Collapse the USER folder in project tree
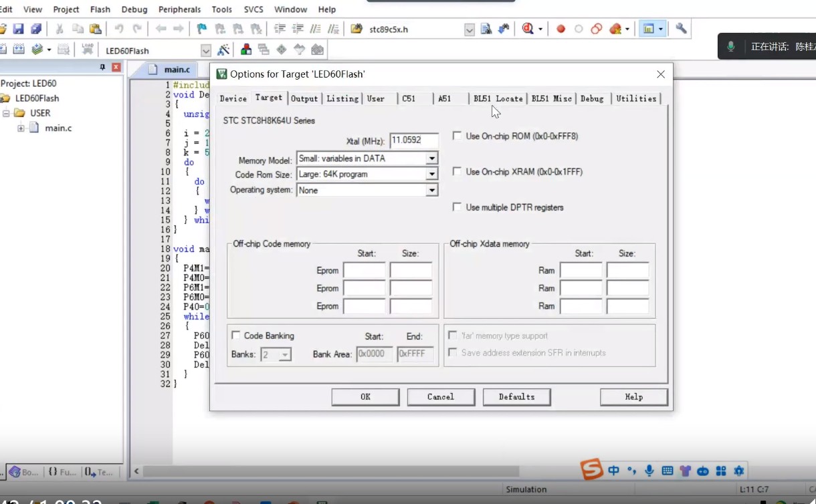This screenshot has width=816, height=504. [x=6, y=113]
